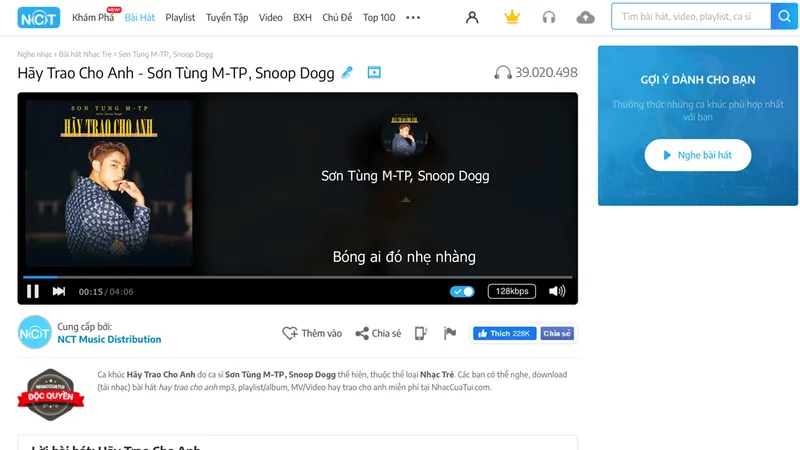This screenshot has height=450, width=800.
Task: Click the small round artist avatar
Action: coord(405,135)
